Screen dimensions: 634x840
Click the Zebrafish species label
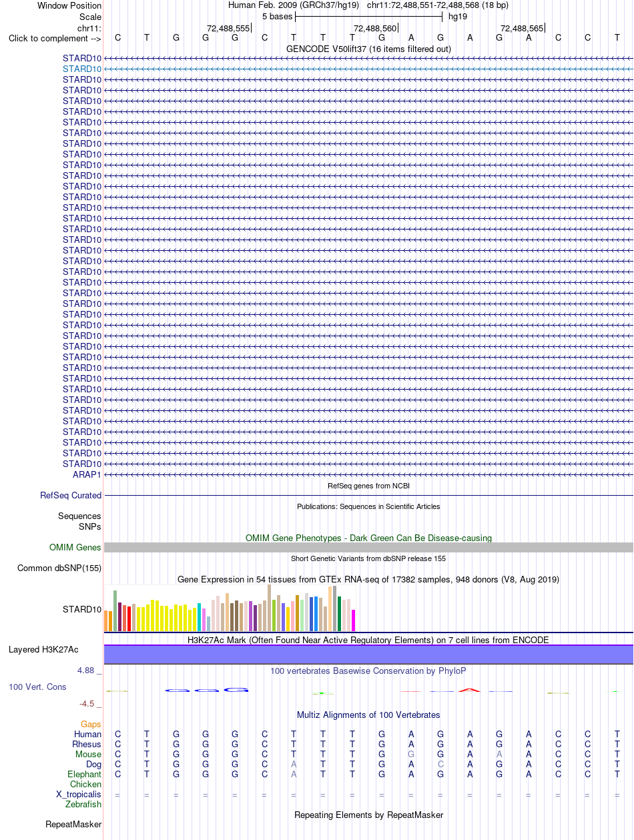tap(83, 805)
